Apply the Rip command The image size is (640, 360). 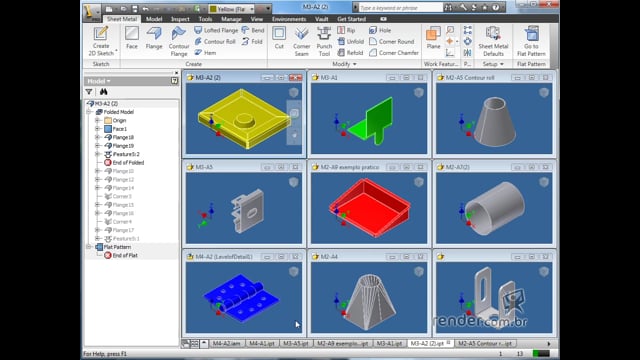346,30
